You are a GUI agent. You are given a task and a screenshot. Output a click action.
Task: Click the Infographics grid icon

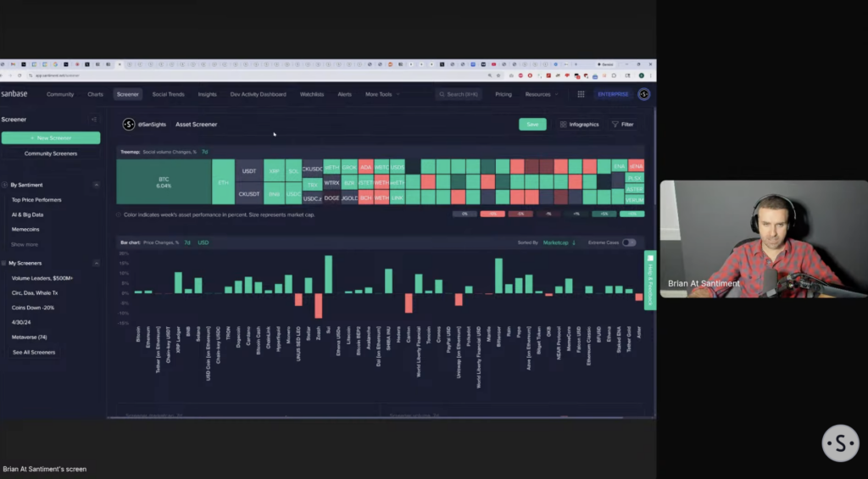(563, 125)
